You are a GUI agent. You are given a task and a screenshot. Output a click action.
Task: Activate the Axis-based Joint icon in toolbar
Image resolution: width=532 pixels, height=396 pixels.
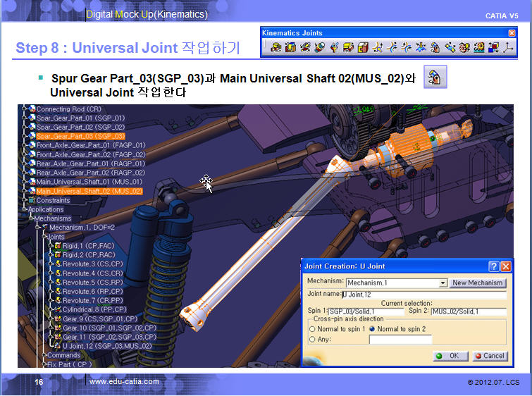[x=507, y=48]
